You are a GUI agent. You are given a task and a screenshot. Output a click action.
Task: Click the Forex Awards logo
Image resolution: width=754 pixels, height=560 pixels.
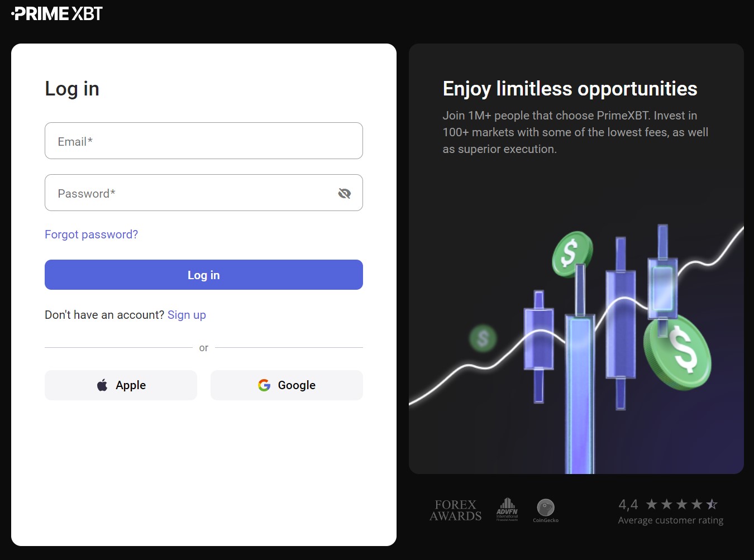(x=455, y=510)
